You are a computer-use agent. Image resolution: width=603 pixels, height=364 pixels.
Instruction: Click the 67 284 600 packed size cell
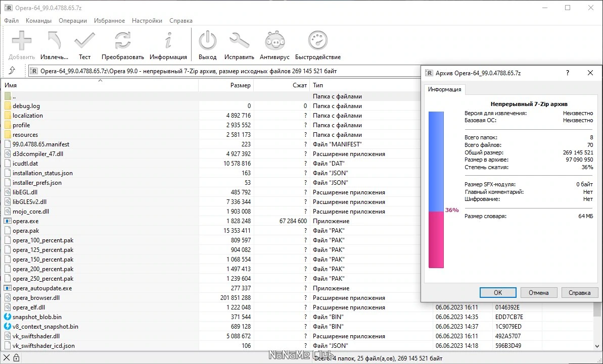coord(293,221)
